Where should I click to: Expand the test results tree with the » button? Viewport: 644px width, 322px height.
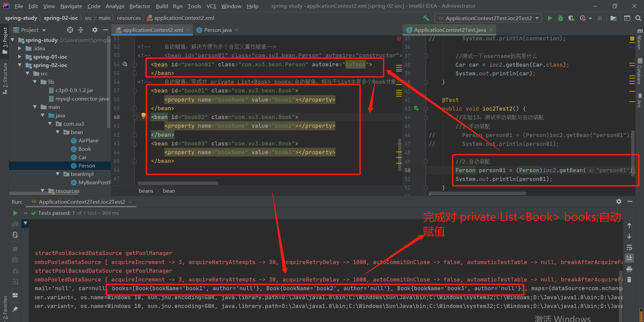click(25, 213)
